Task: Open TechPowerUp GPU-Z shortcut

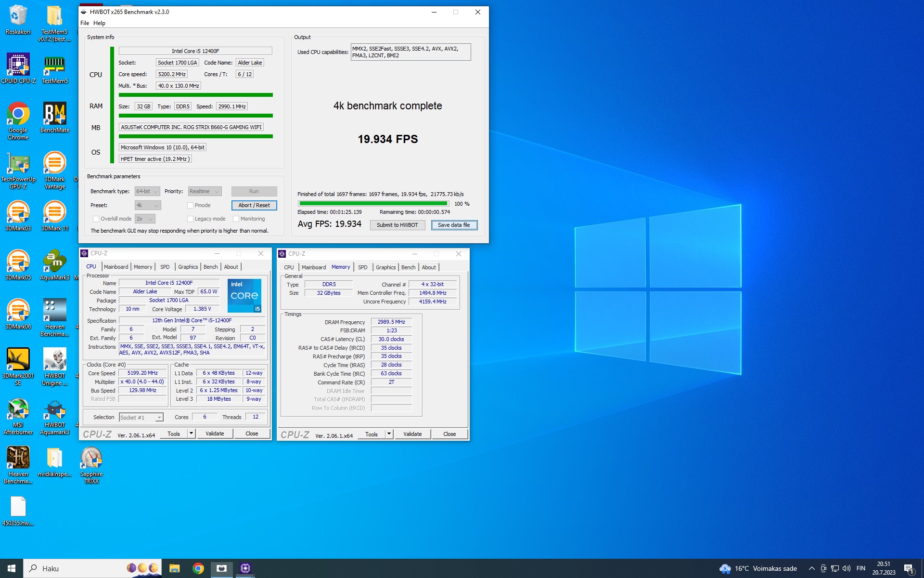Action: click(x=18, y=171)
